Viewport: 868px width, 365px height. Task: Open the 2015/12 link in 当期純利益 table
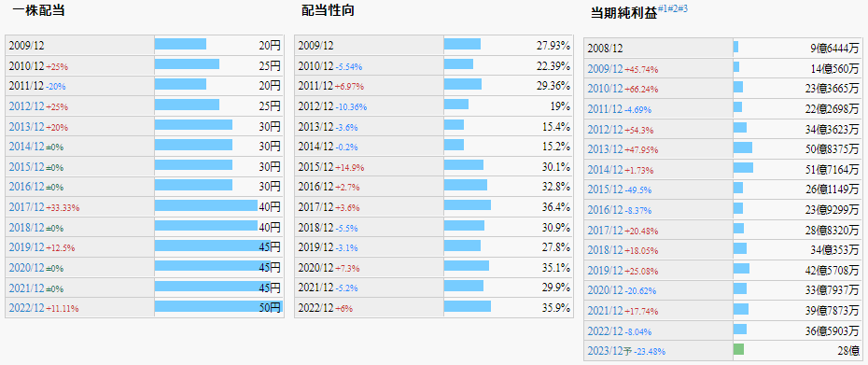[x=605, y=190]
